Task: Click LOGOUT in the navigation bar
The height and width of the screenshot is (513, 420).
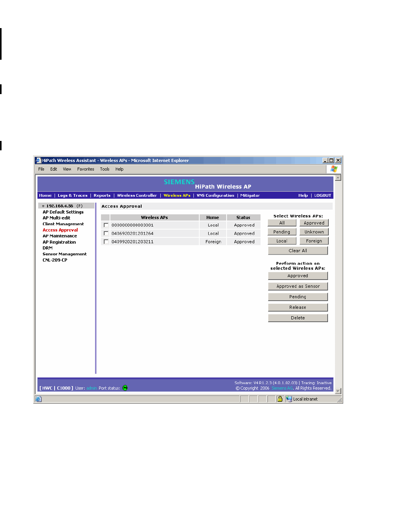Action: click(323, 196)
